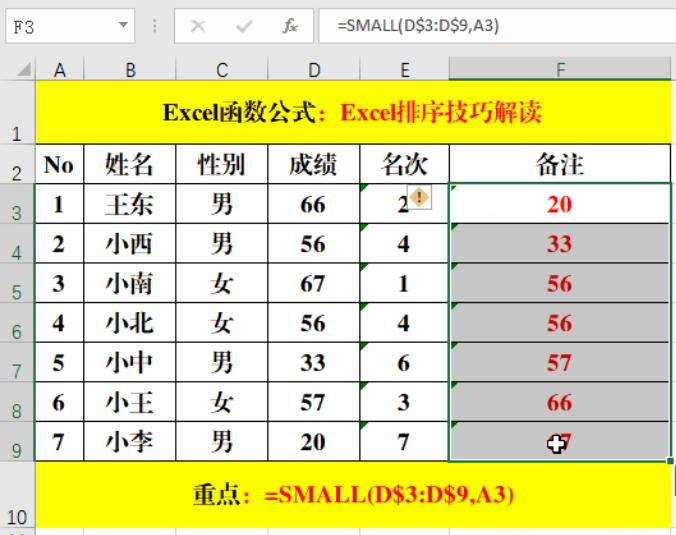
Task: Select row 5 header
Action: (17, 283)
